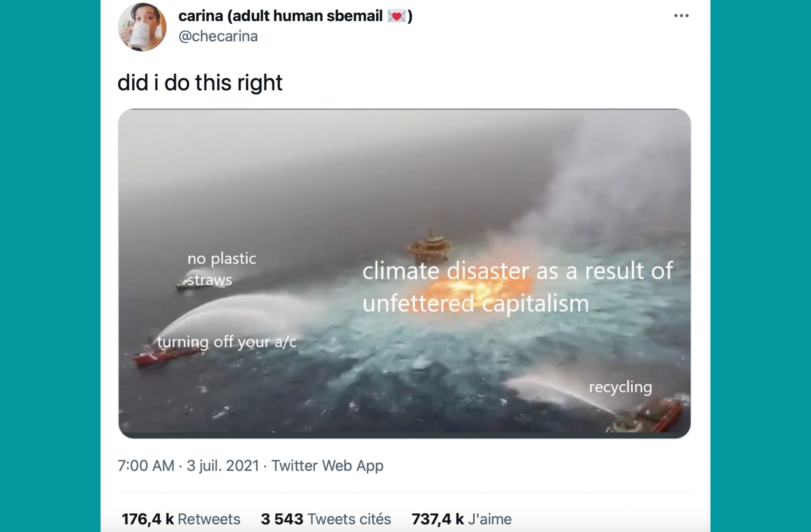Click the love letter emoji in display name
The height and width of the screenshot is (532, 811).
(x=396, y=16)
